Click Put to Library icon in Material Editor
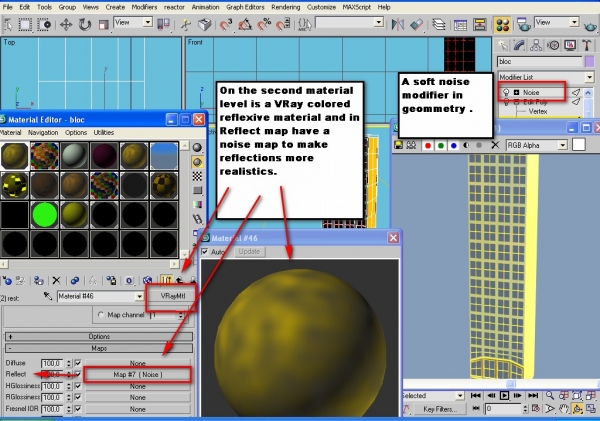The width and height of the screenshot is (600, 421). 111,281
